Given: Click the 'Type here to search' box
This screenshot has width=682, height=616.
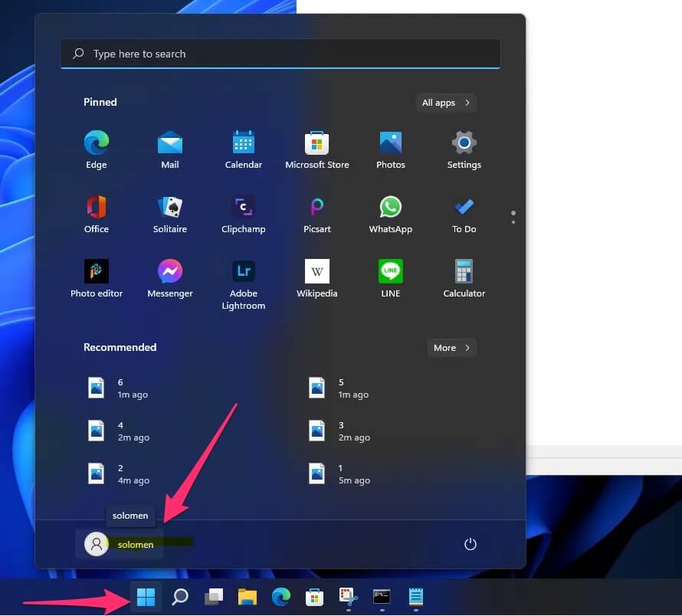Looking at the screenshot, I should tap(280, 54).
